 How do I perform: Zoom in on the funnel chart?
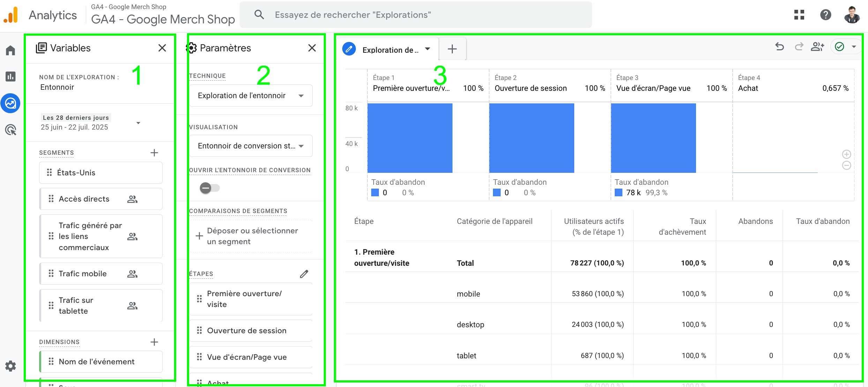coord(847,154)
